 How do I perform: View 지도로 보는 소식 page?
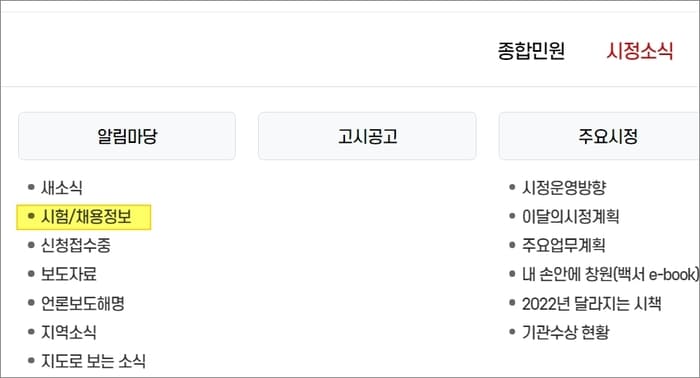[x=93, y=361]
